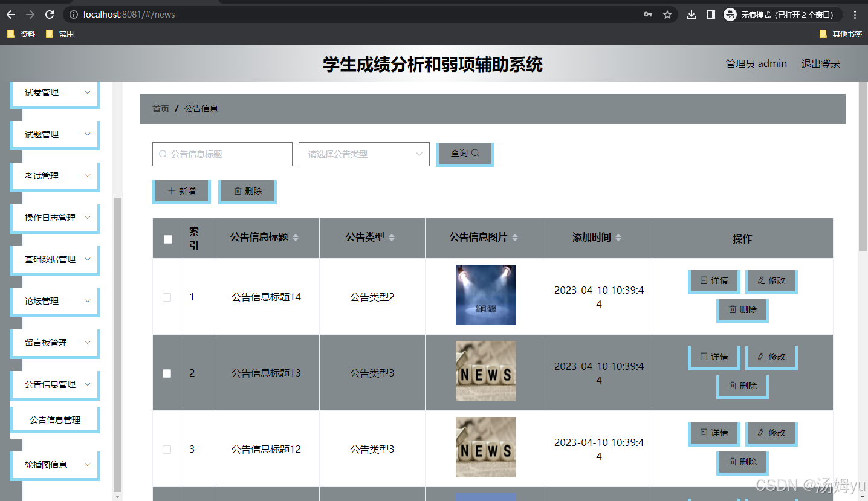Open the 其他书签 bookmarks folder
This screenshot has width=868, height=501.
click(841, 34)
